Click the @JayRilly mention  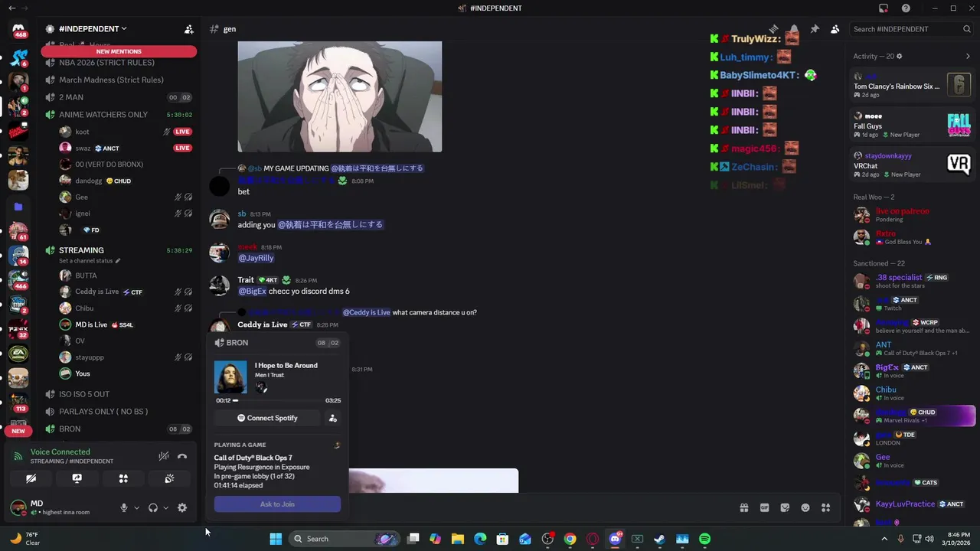click(x=256, y=258)
